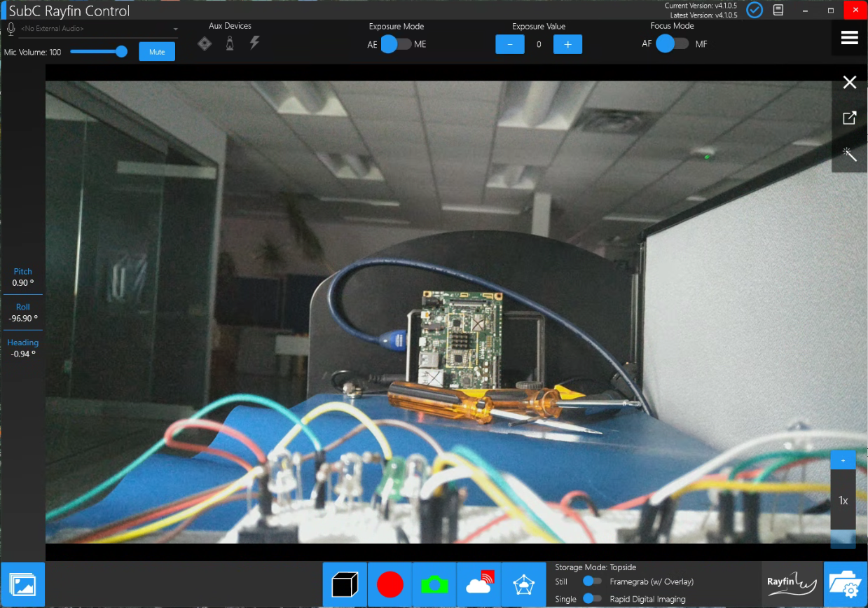Capture a still with the green camera icon

[x=434, y=584]
